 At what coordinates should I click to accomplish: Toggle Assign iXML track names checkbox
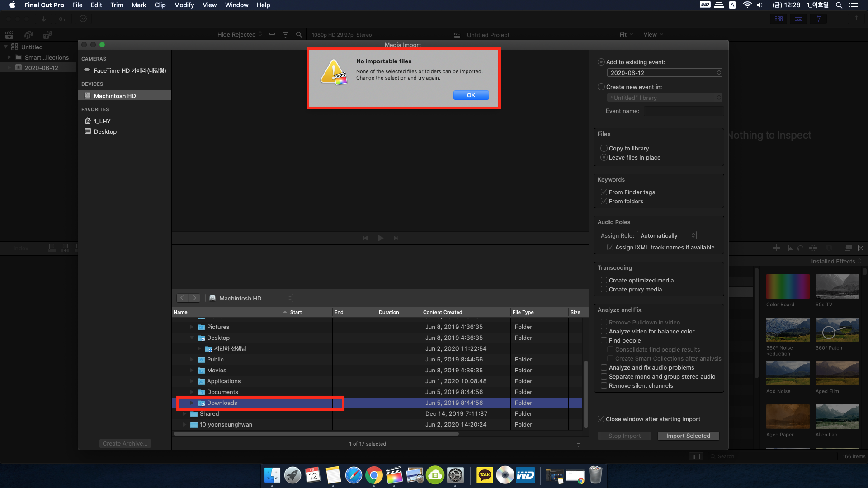[610, 247]
